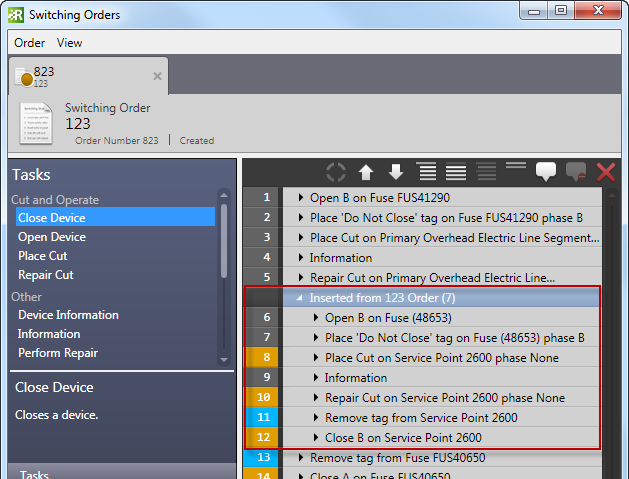Click the move step up arrow icon

366,172
